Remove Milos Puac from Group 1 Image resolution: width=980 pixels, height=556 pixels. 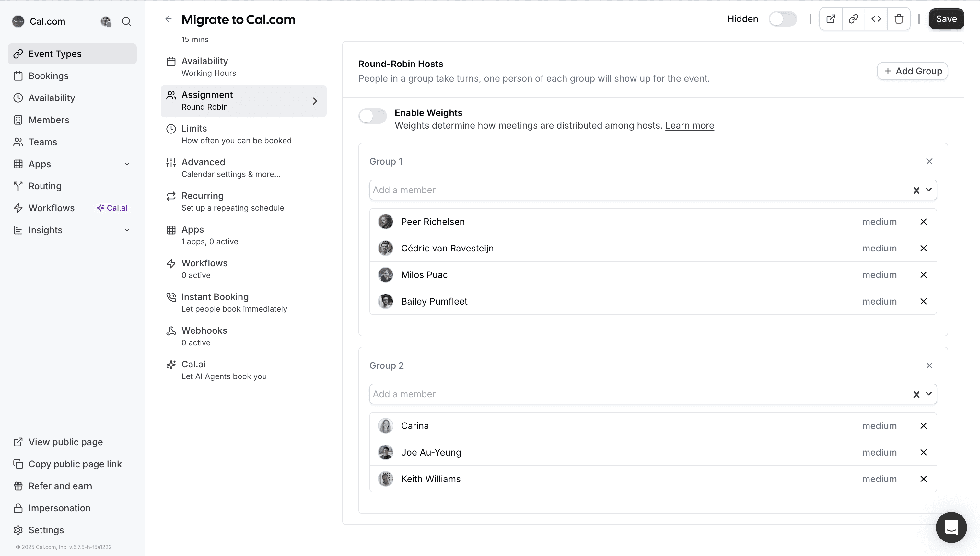pyautogui.click(x=924, y=275)
